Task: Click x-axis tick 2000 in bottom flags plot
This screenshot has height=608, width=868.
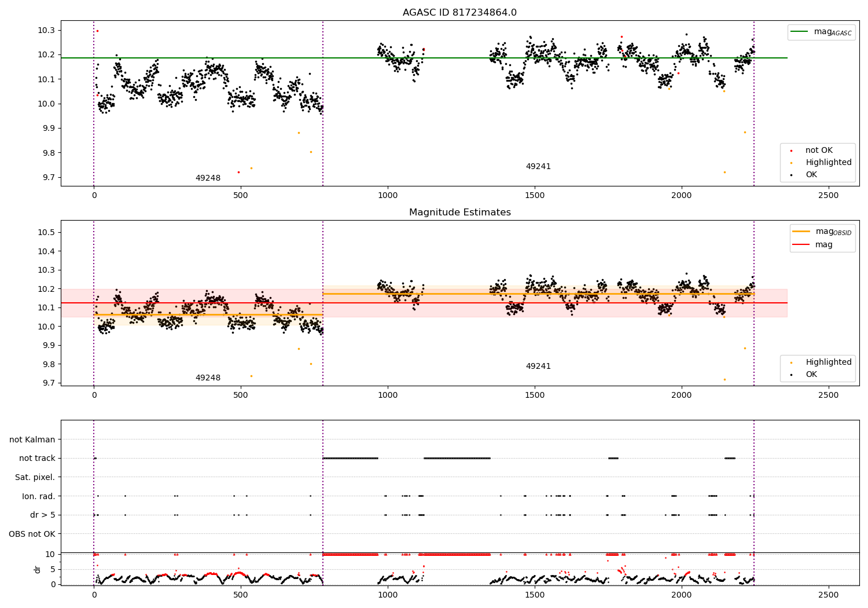Action: (x=682, y=595)
